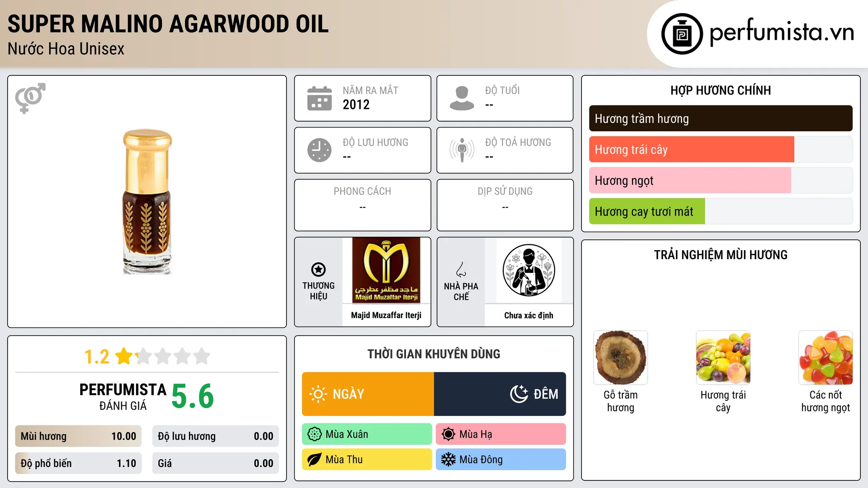This screenshot has height=488, width=868.
Task: Click the 5.6 Perfumista rating score
Action: click(x=193, y=396)
